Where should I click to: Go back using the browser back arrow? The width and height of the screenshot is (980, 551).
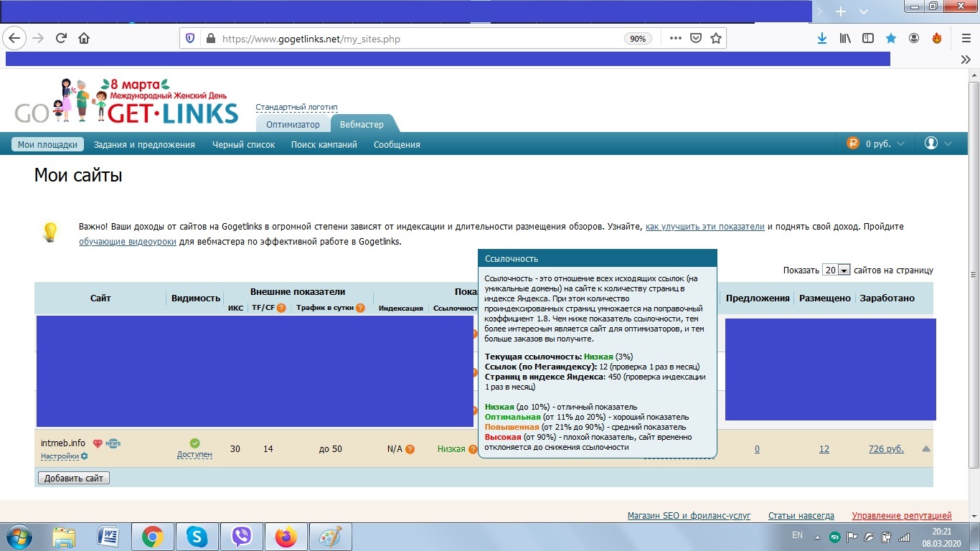click(x=15, y=38)
